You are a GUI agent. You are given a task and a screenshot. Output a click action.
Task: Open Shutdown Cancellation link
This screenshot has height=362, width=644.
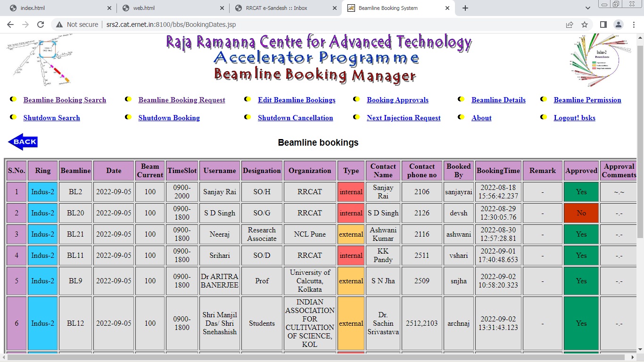point(295,118)
